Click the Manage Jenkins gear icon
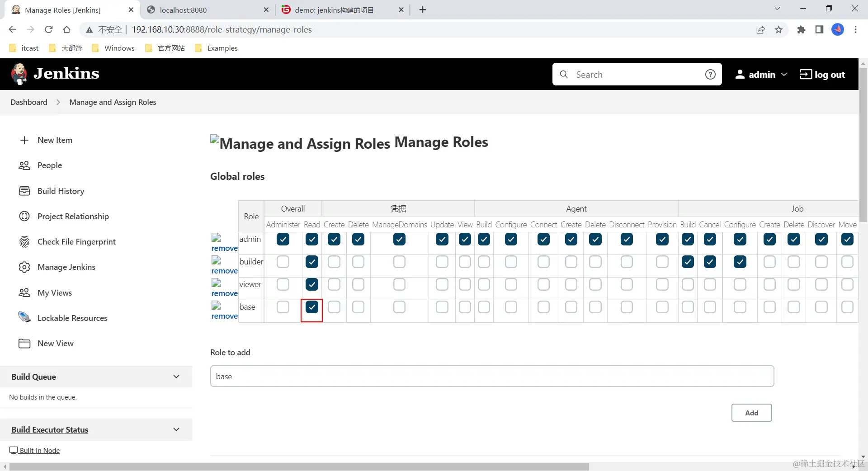 pyautogui.click(x=24, y=267)
